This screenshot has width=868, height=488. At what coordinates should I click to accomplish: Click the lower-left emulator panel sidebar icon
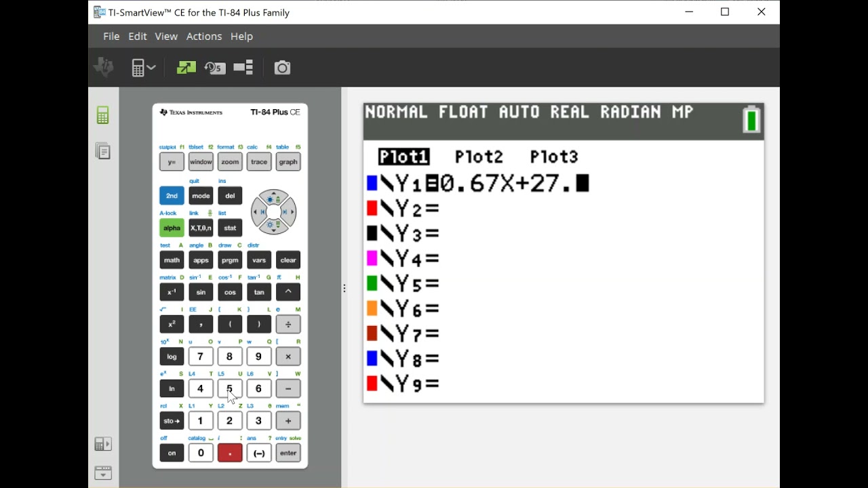[x=103, y=444]
